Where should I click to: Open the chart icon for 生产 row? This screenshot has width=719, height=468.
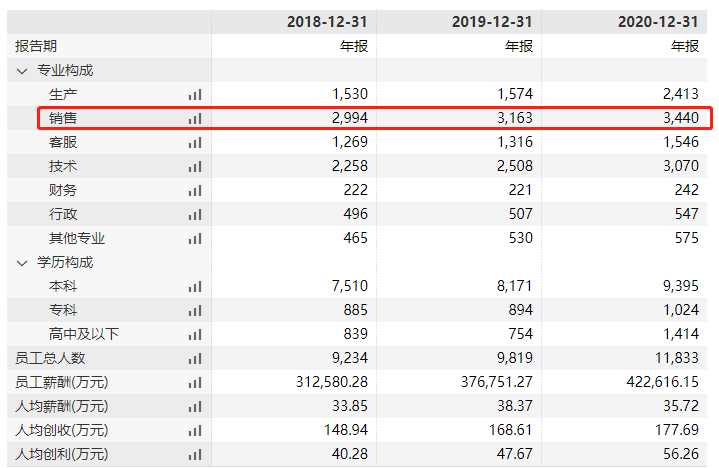(x=194, y=94)
